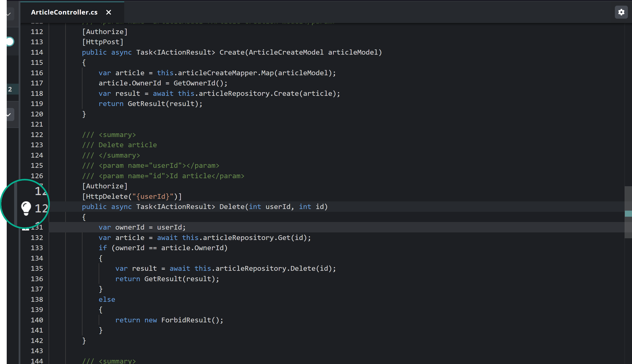Click line number 142 in gutter
Viewport: 632px width, 364px height.
click(37, 341)
